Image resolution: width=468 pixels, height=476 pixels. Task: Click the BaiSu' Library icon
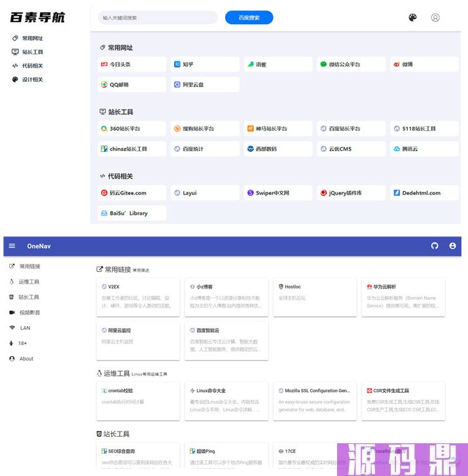(104, 213)
